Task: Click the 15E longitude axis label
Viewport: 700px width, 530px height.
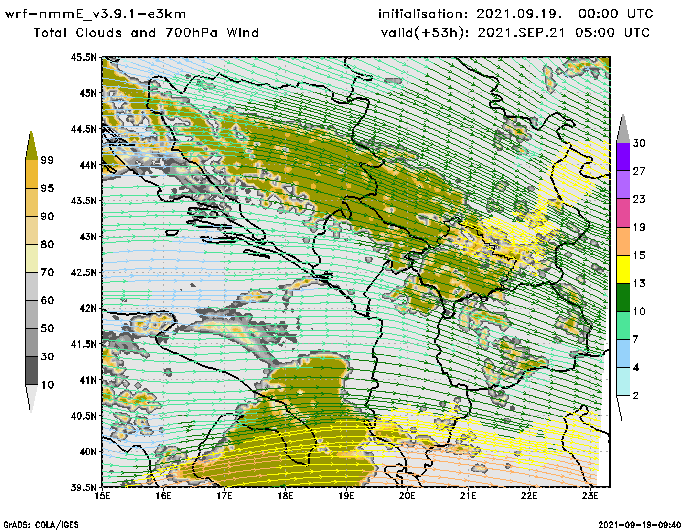Action: click(103, 496)
